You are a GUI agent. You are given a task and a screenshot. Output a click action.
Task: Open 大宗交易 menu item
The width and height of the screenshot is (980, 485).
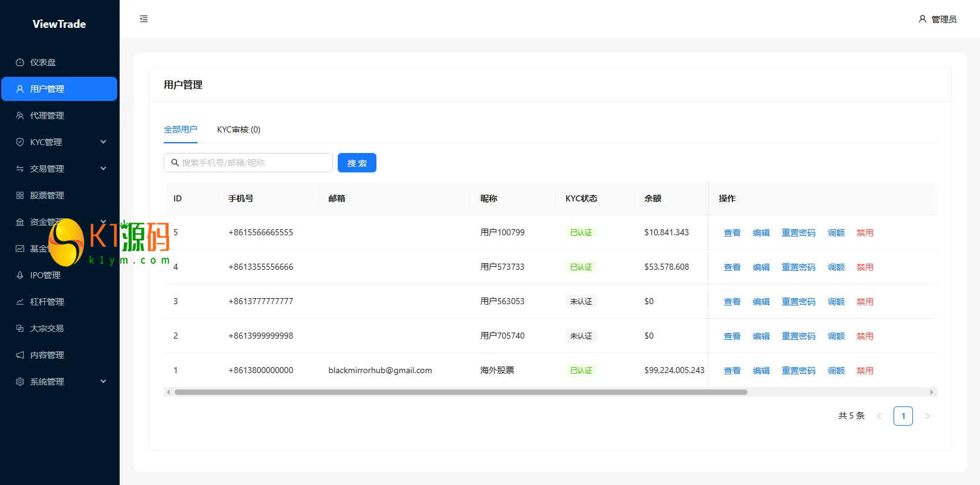point(59,328)
